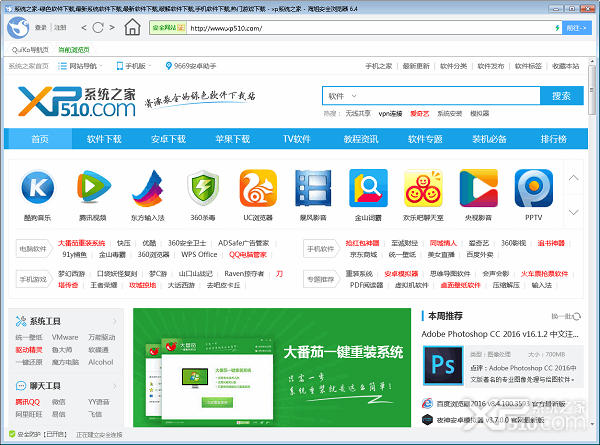Screen dimensions: 600x445
Task: Switch to the QuiKo导航页 tab
Action: click(30, 50)
